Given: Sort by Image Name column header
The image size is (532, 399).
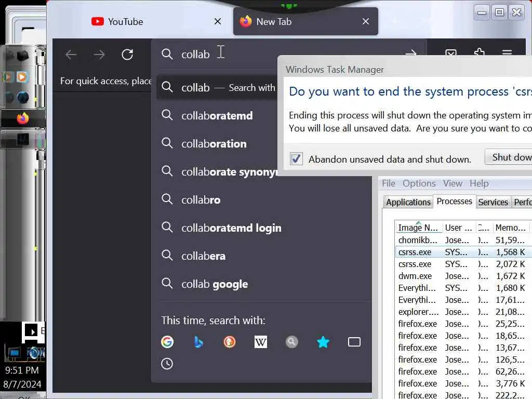Looking at the screenshot, I should 419,228.
